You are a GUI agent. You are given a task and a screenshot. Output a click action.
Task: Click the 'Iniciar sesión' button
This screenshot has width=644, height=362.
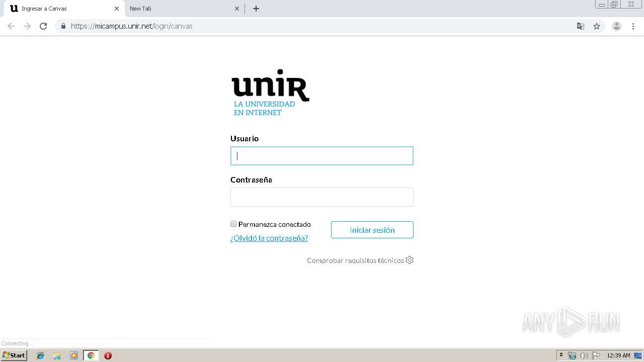click(x=372, y=230)
